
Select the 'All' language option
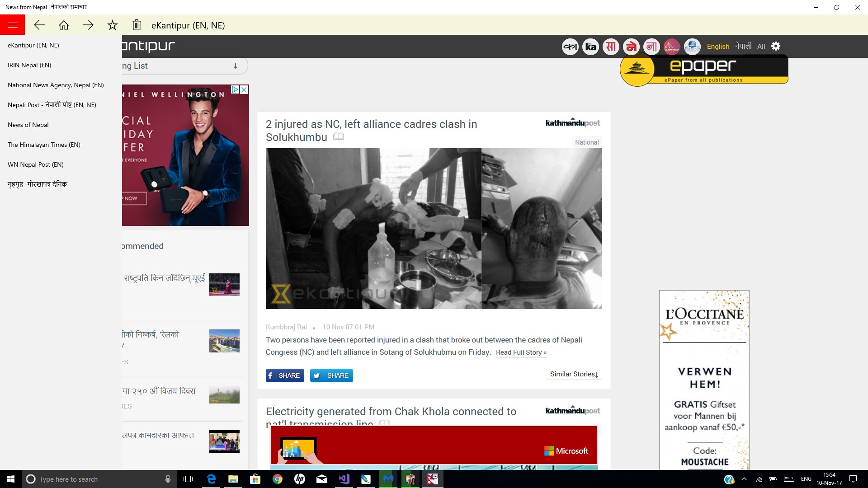click(x=761, y=46)
